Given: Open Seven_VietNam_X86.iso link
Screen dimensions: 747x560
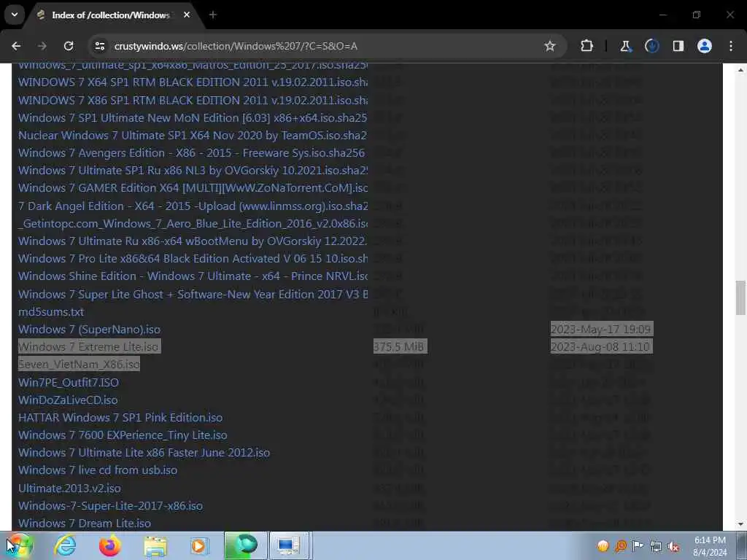Looking at the screenshot, I should [x=79, y=365].
